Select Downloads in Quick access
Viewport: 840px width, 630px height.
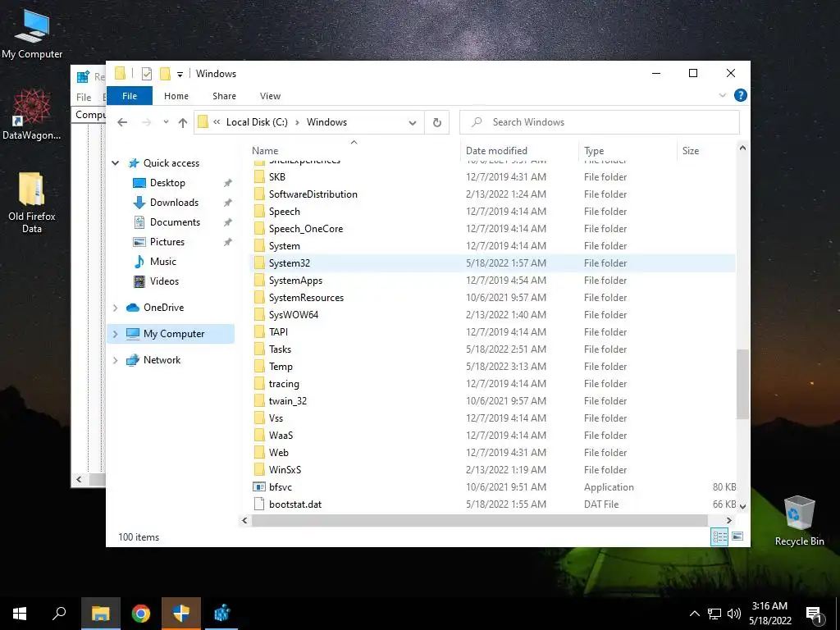174,203
